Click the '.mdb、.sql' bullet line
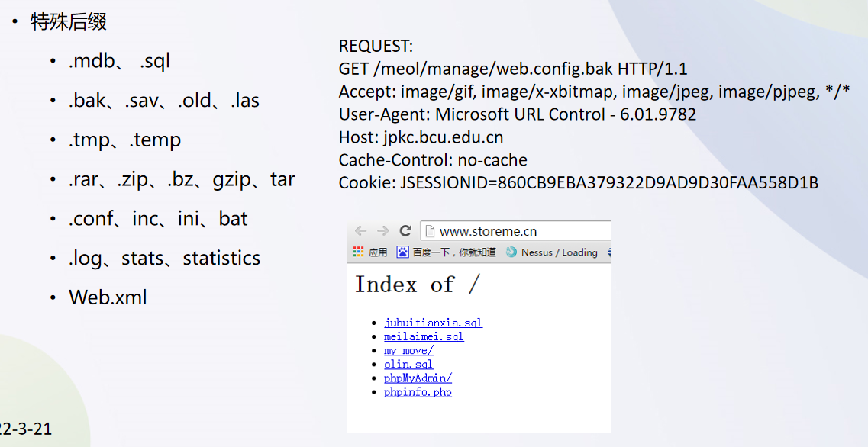 [x=119, y=61]
